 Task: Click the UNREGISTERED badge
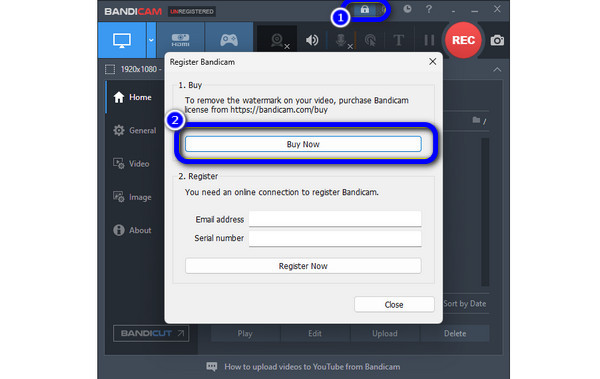pyautogui.click(x=192, y=11)
